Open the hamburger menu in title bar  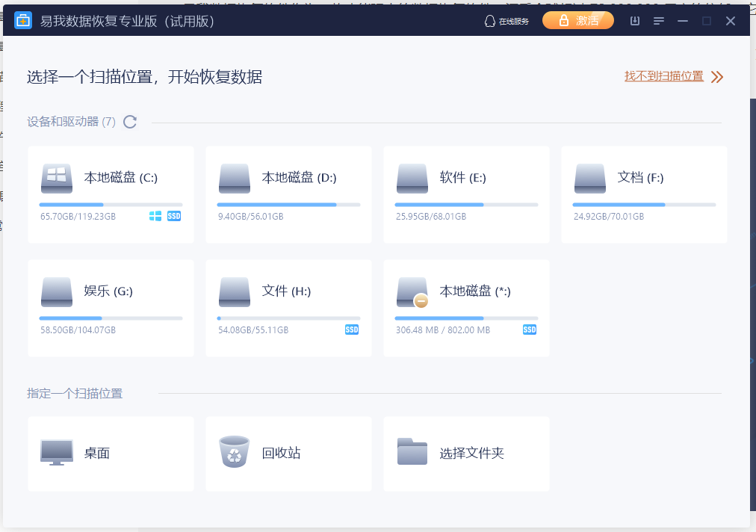tap(659, 21)
